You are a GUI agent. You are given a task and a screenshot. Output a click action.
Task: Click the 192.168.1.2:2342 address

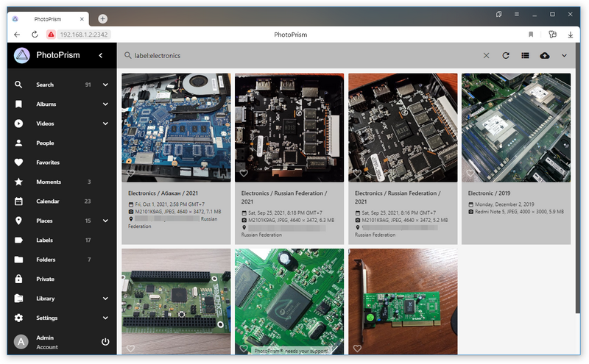(x=84, y=35)
